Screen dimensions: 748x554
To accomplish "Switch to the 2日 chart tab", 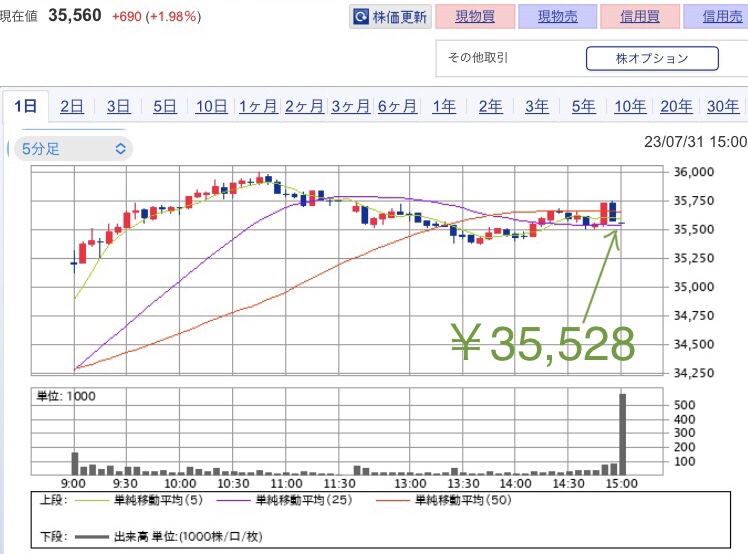I will tap(72, 107).
